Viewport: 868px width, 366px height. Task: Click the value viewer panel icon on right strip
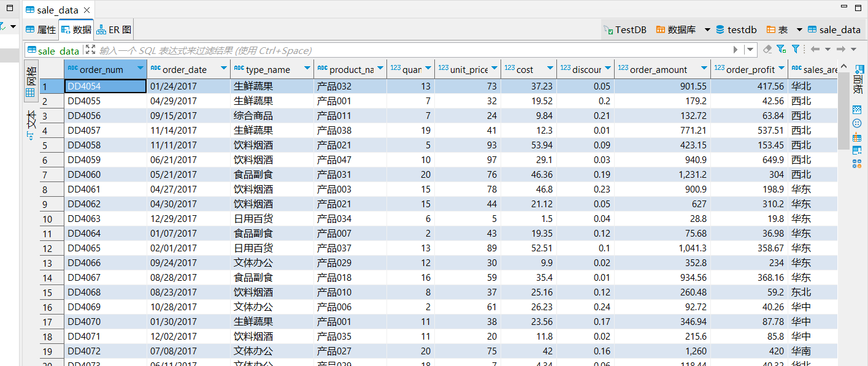coord(858,110)
